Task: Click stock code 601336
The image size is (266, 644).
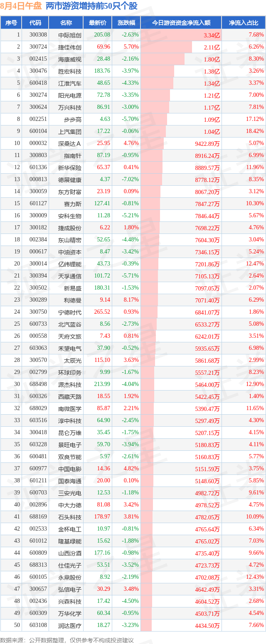Action: pos(38,167)
